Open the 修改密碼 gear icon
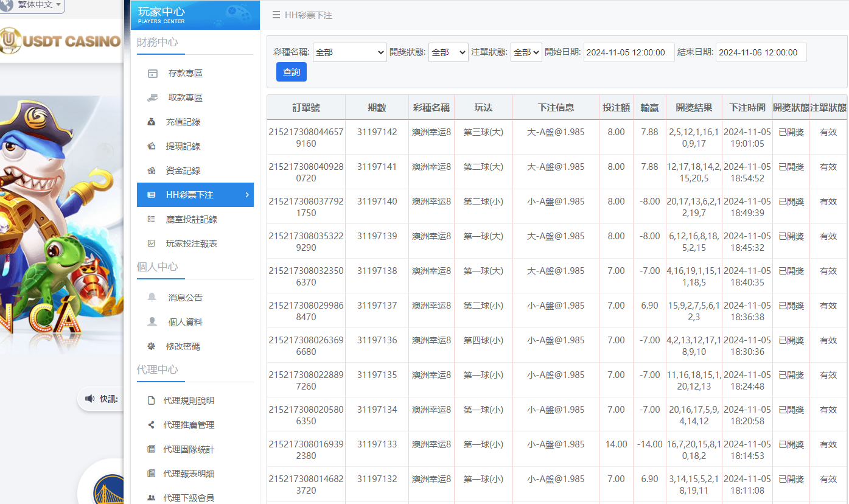 click(x=151, y=346)
